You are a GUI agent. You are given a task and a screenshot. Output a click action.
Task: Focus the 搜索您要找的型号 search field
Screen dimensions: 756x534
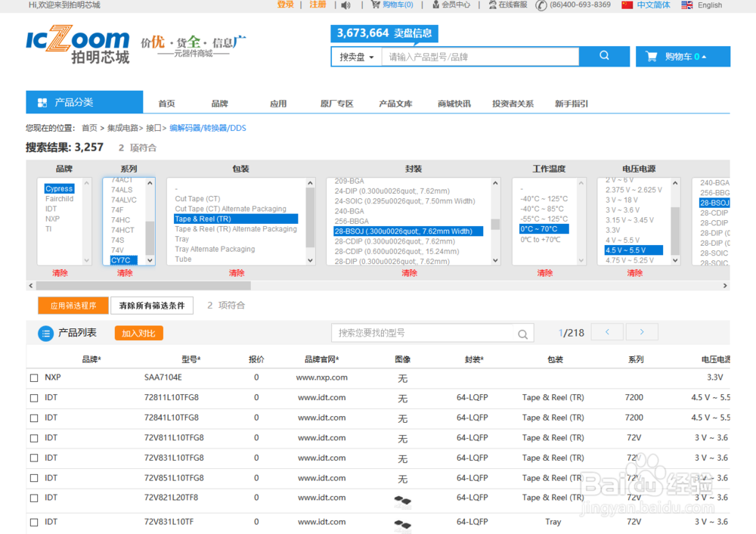pyautogui.click(x=423, y=333)
